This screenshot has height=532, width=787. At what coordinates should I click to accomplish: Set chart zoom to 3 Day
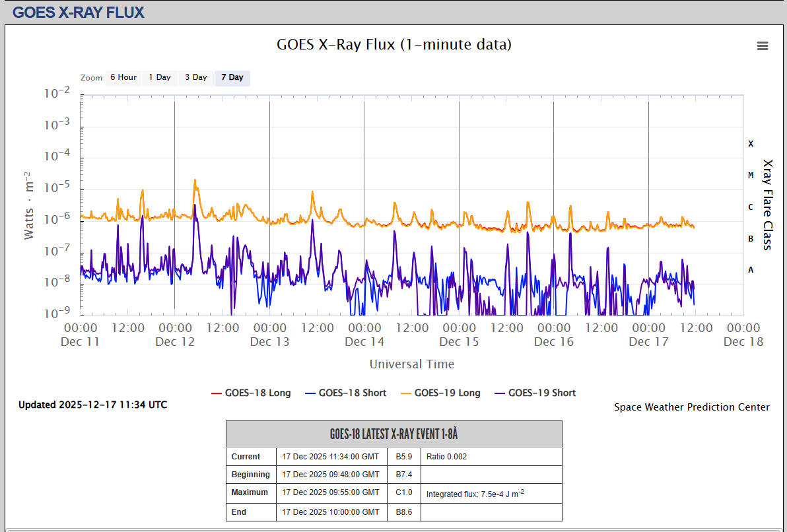[195, 78]
